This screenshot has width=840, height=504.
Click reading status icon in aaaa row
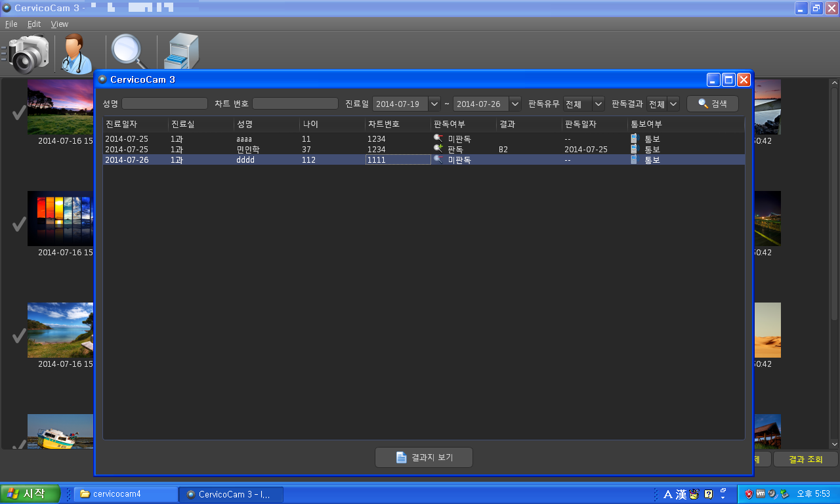pos(438,138)
